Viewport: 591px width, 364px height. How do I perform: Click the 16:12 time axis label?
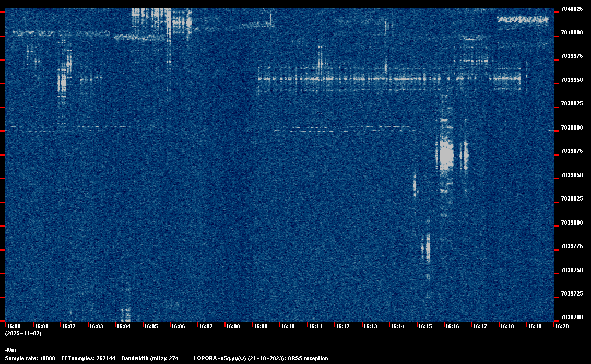pos(342,326)
